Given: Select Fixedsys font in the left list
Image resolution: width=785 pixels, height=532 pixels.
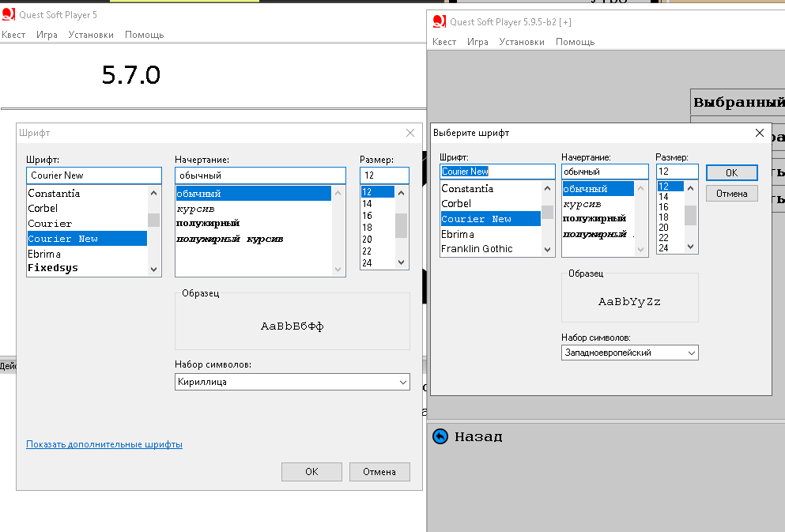Looking at the screenshot, I should point(53,268).
